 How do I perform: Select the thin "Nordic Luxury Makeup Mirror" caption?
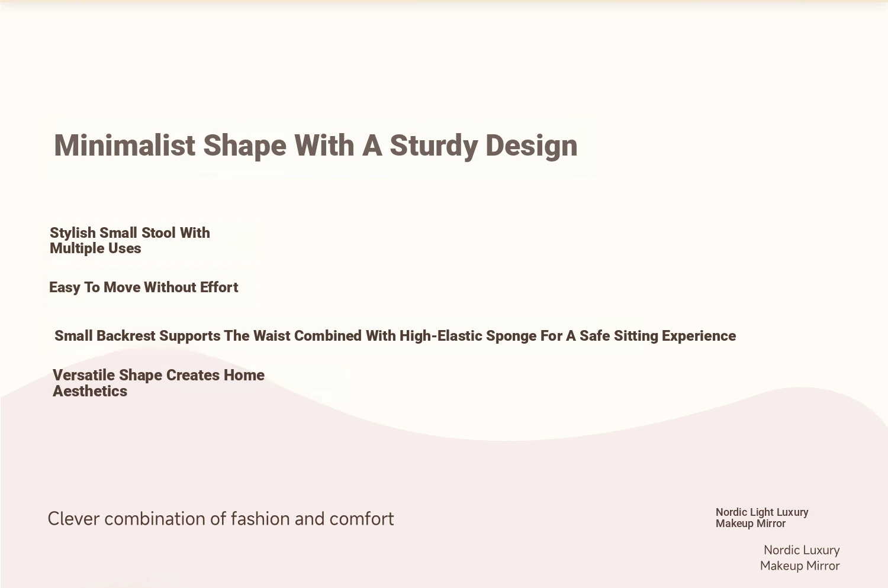800,558
